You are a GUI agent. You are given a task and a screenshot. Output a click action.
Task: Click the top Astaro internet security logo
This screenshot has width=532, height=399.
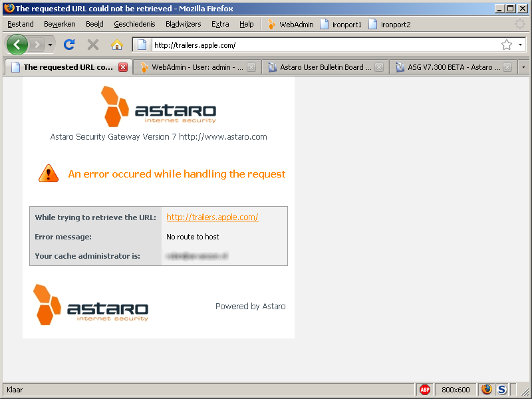click(x=158, y=106)
